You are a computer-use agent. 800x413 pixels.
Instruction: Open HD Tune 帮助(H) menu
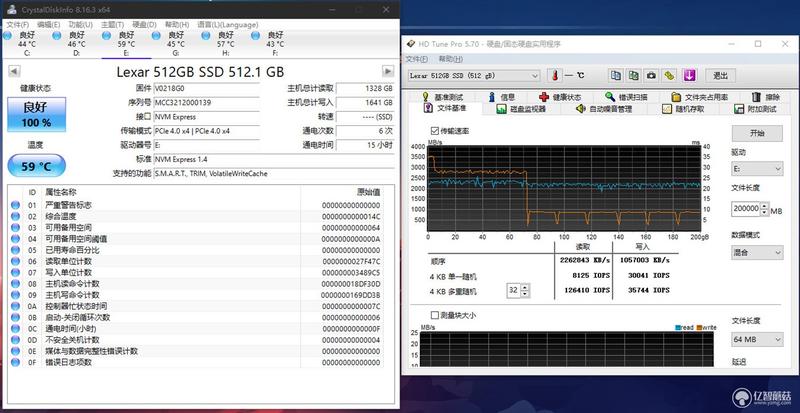pyautogui.click(x=451, y=59)
